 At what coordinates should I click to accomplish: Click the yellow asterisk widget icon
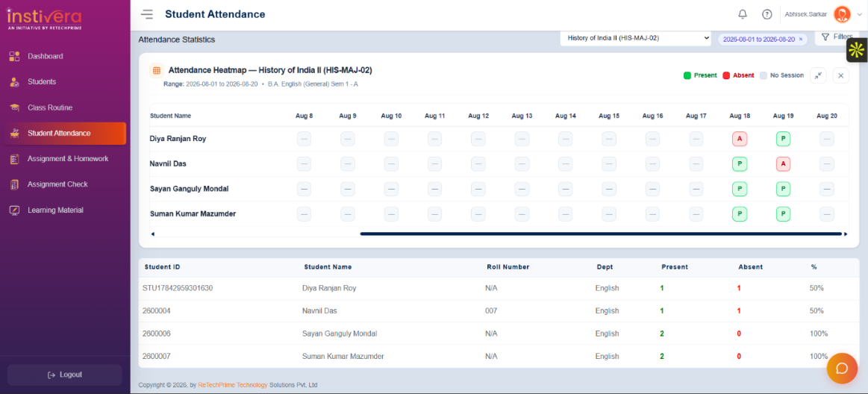point(856,50)
